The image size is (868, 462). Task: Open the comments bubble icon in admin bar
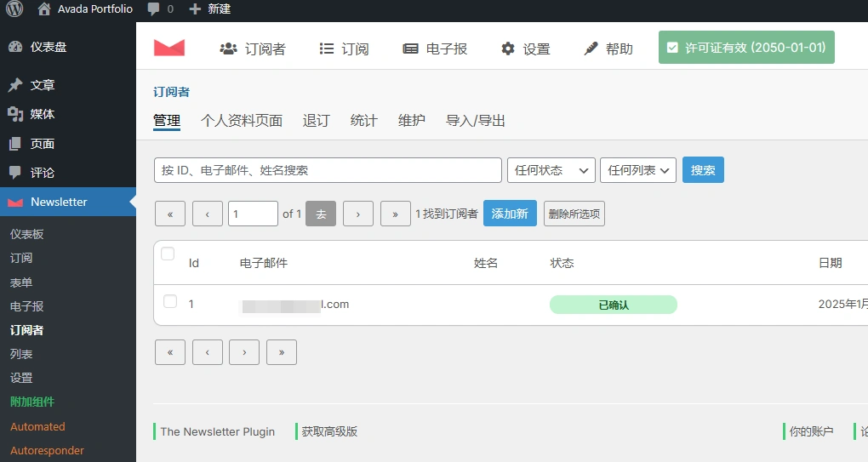tap(153, 9)
